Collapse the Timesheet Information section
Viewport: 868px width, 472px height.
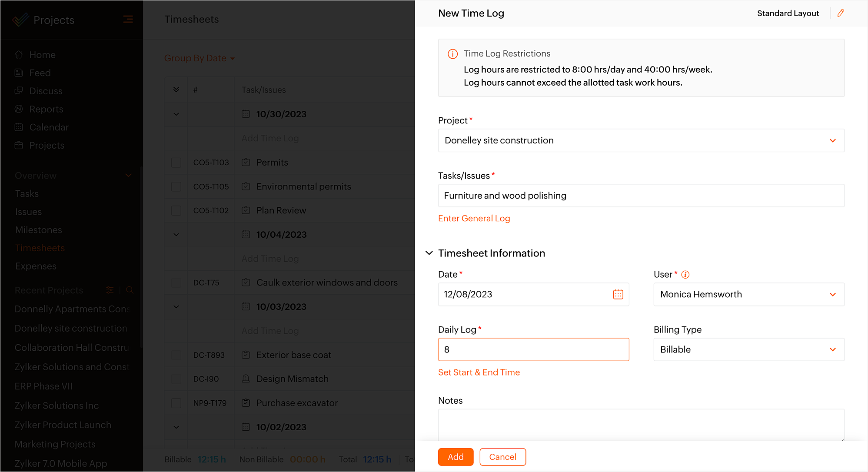pos(429,253)
